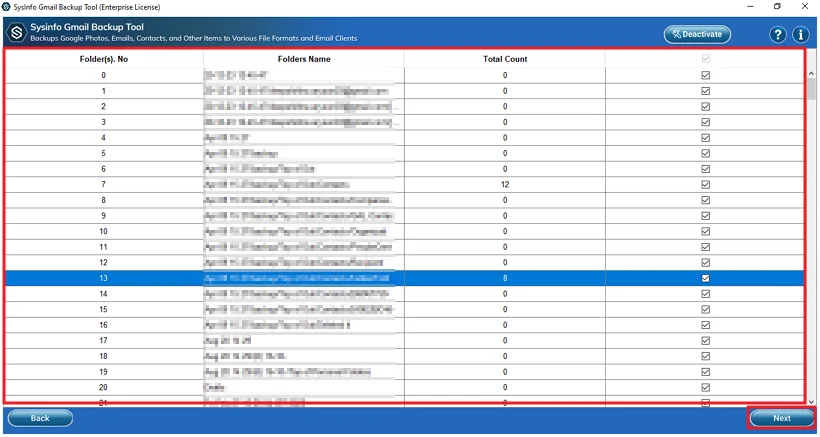This screenshot has width=820, height=437.
Task: Open the info icon in header
Action: coord(801,34)
